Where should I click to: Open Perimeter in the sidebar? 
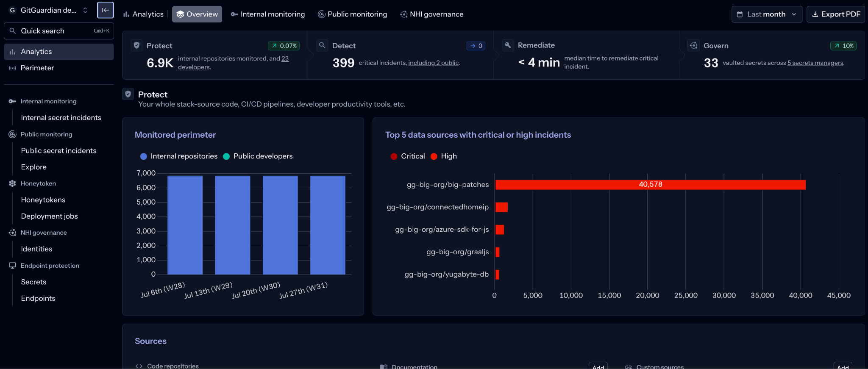(x=59, y=68)
